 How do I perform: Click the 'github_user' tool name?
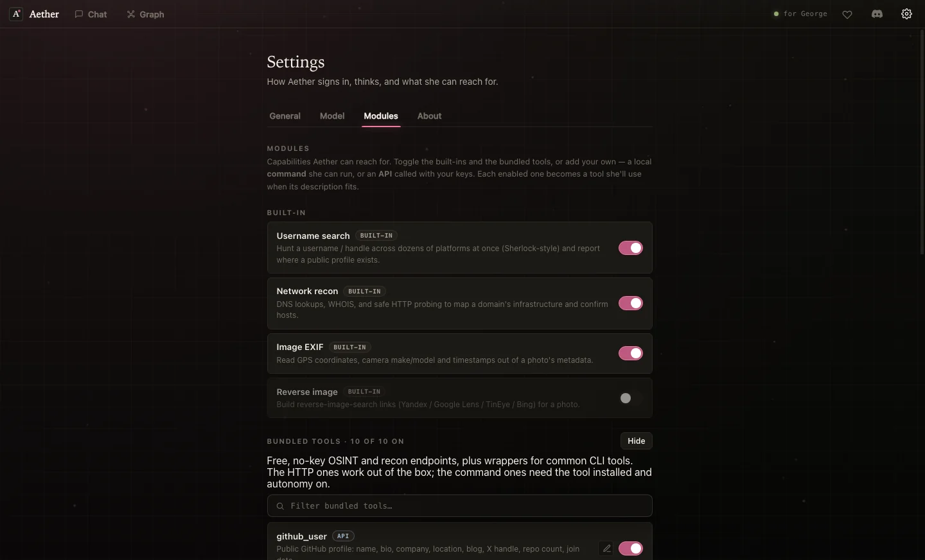click(302, 536)
